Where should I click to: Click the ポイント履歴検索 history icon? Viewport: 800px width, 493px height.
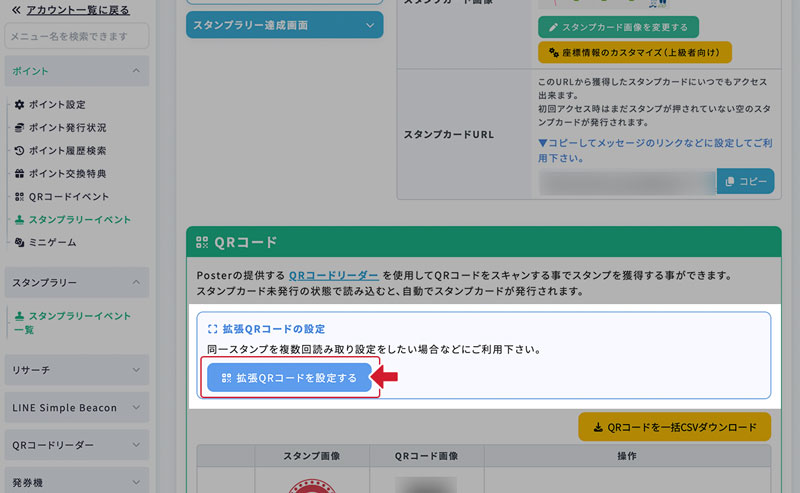point(19,151)
